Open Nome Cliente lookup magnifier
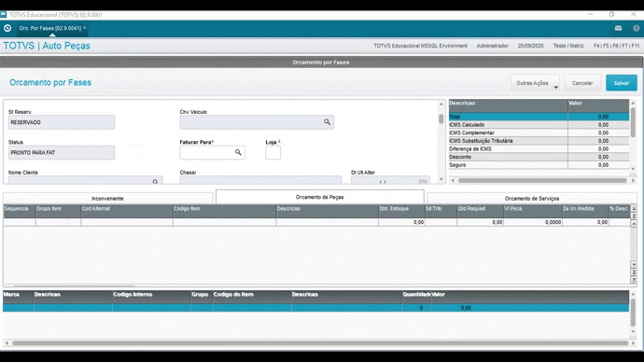This screenshot has width=644, height=362. pyautogui.click(x=155, y=181)
